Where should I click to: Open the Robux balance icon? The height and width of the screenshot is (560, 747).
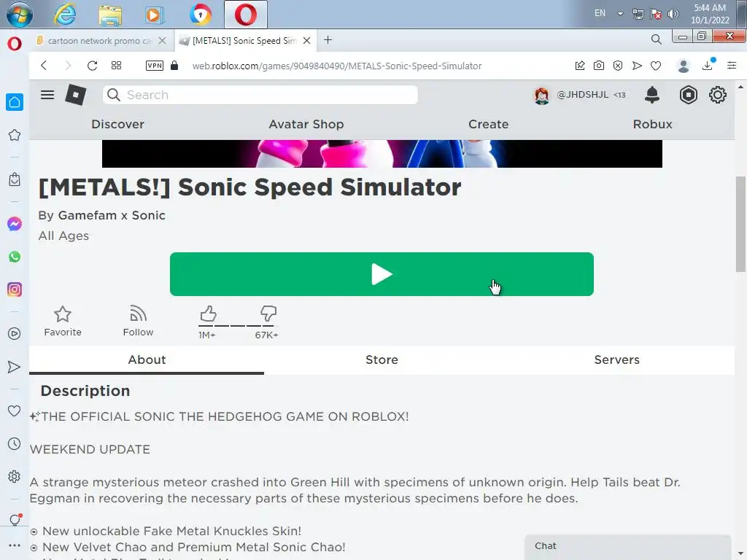click(x=689, y=95)
